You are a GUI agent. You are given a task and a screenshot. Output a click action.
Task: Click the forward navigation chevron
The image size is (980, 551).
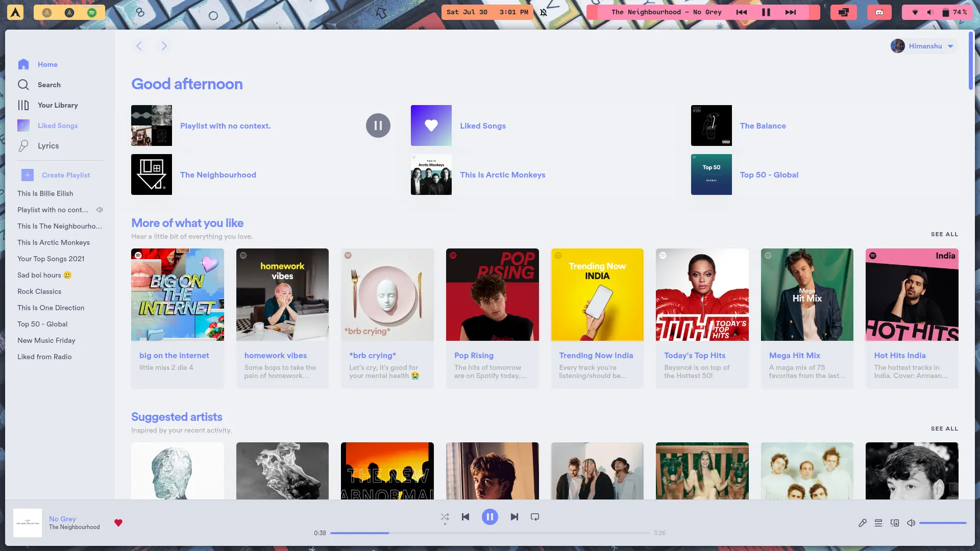tap(164, 46)
